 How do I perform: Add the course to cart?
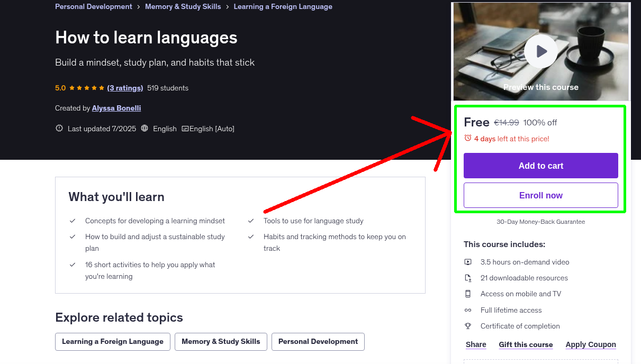pos(540,166)
